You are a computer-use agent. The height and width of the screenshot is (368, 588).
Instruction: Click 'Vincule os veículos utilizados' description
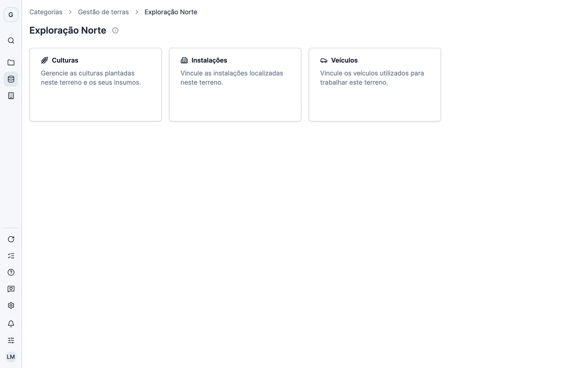372,78
